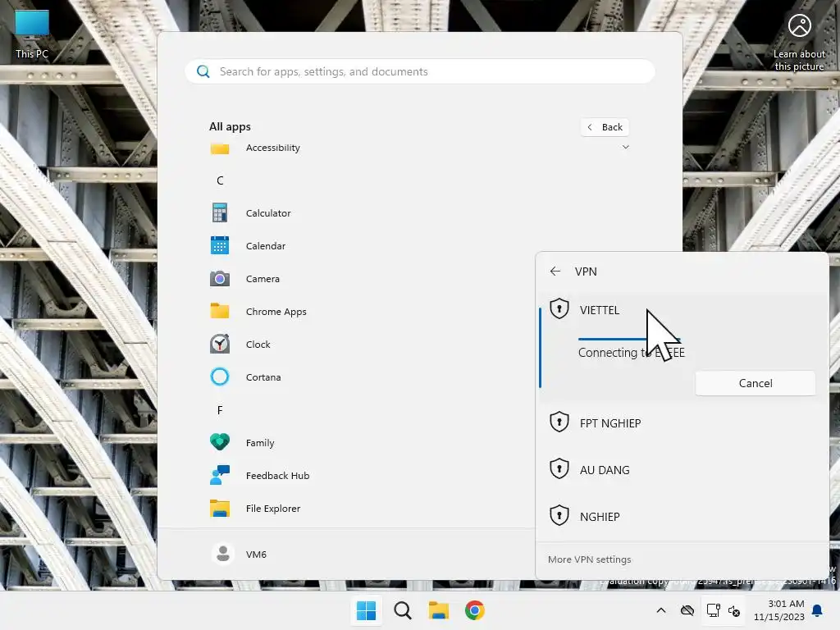
Task: Open the network tray icon
Action: pos(713,610)
